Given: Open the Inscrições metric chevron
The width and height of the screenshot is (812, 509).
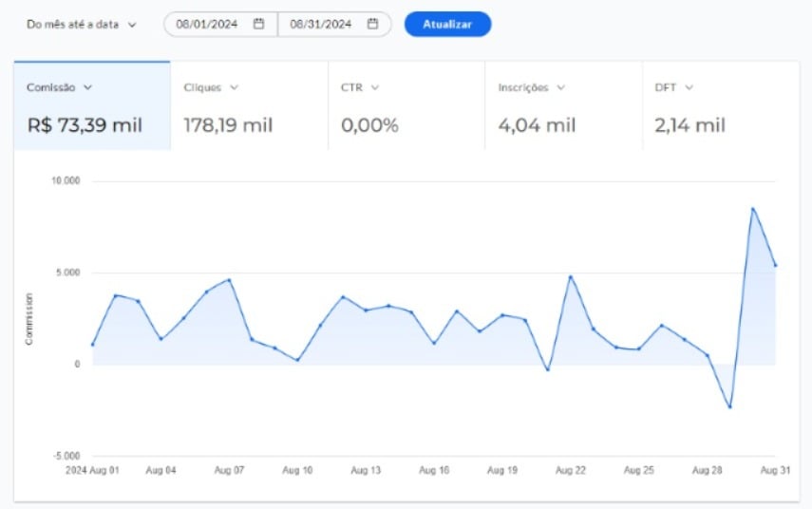Looking at the screenshot, I should click(x=561, y=87).
